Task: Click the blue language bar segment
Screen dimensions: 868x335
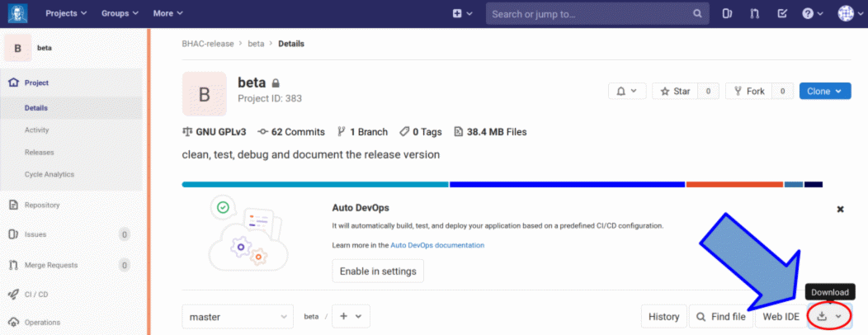Action: 568,184
